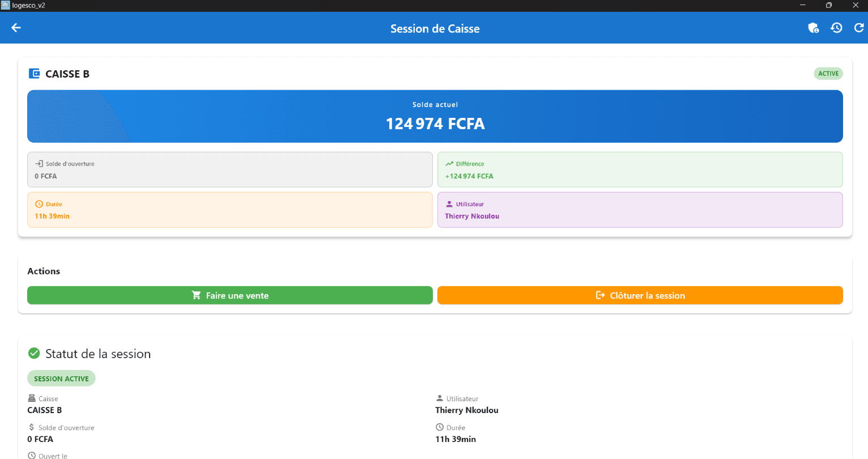Select the purple Utilisateur card

pos(640,210)
